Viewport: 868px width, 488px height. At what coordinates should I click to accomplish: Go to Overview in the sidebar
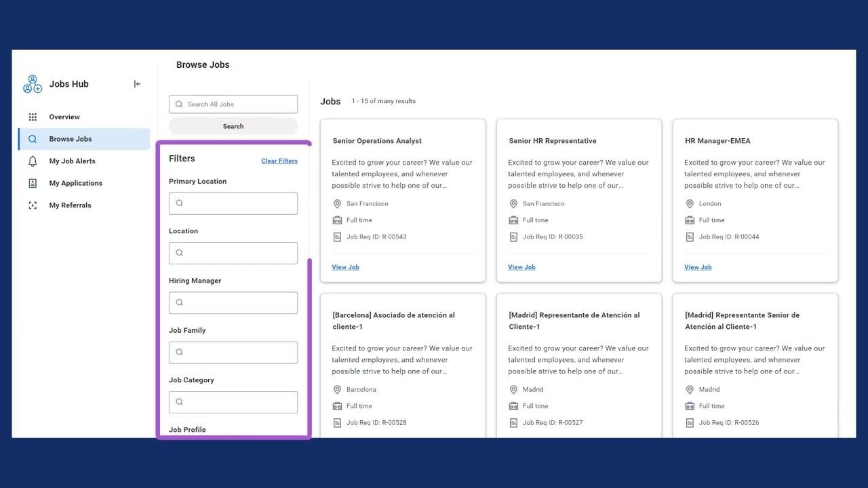point(84,117)
